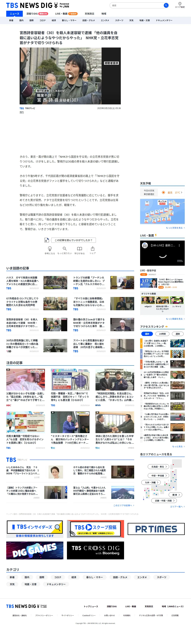This screenshot has width=191, height=644.
Task: Click the 経済 category chip at page bottom
Action: pos(74,577)
